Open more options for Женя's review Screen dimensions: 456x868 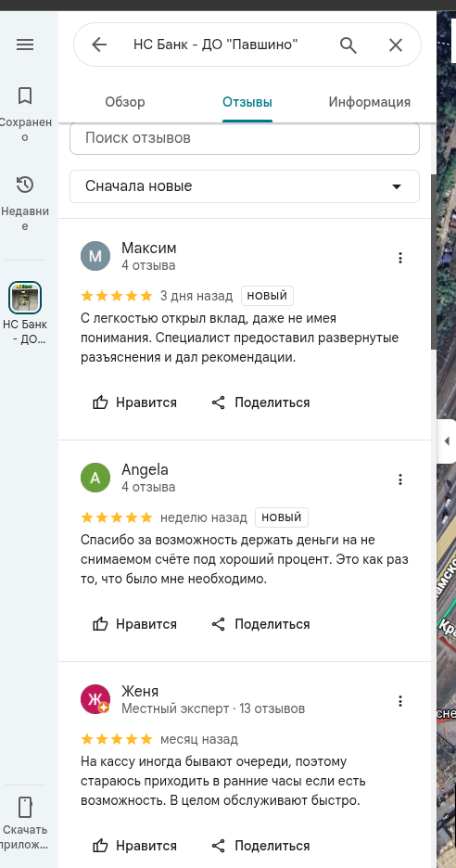tap(400, 701)
